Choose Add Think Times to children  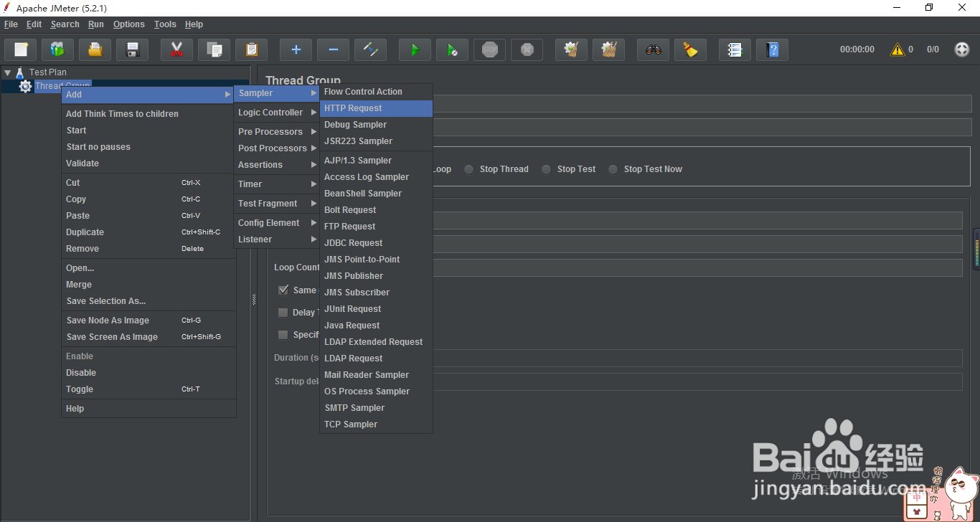point(148,114)
